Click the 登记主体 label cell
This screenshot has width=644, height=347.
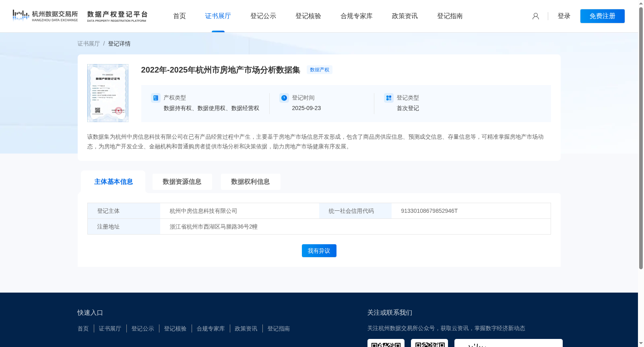124,211
